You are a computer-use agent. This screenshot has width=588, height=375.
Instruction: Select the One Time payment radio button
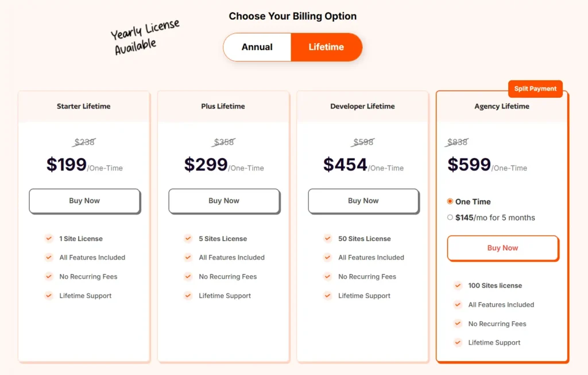[x=450, y=202]
